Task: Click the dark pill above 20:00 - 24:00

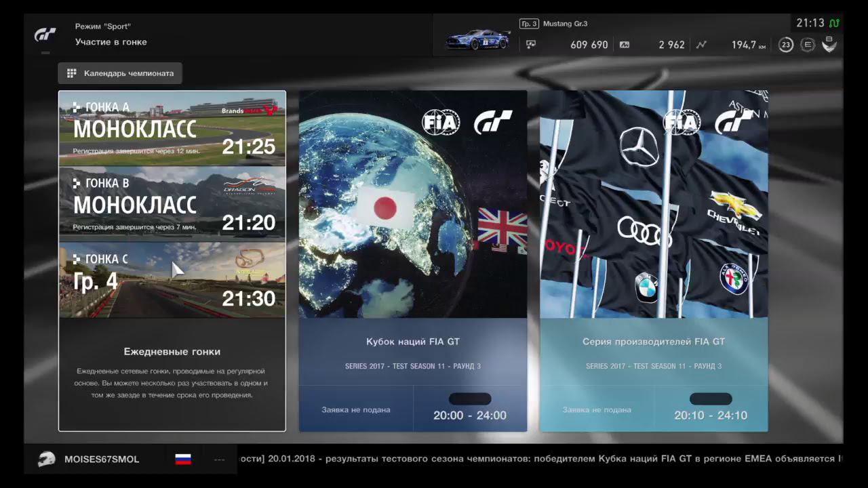Action: [470, 399]
